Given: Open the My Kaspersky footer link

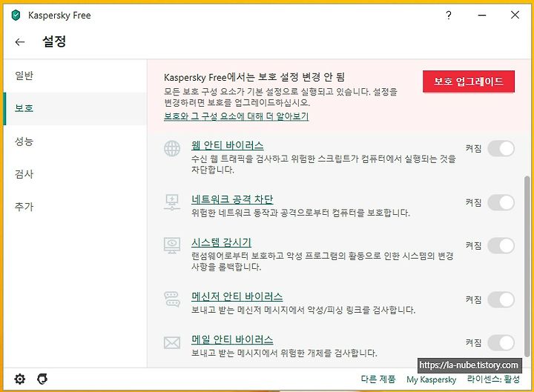Looking at the screenshot, I should click(431, 379).
